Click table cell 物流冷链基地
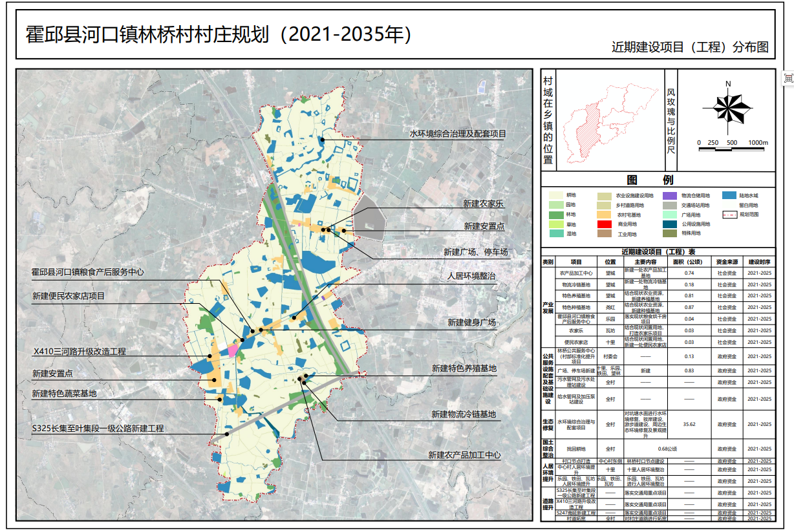The image size is (794, 532). [x=575, y=284]
